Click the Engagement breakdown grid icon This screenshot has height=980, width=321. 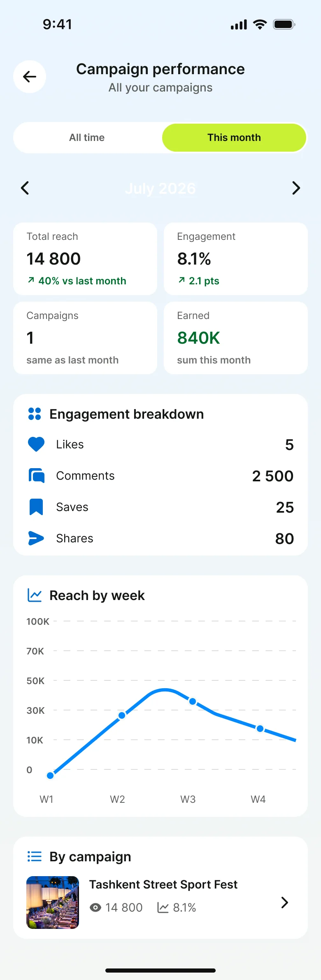(x=35, y=414)
